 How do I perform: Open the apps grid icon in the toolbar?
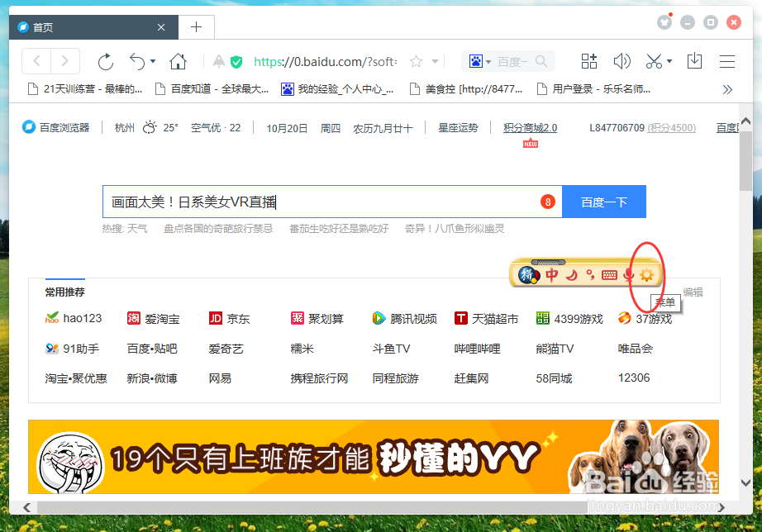pyautogui.click(x=588, y=61)
